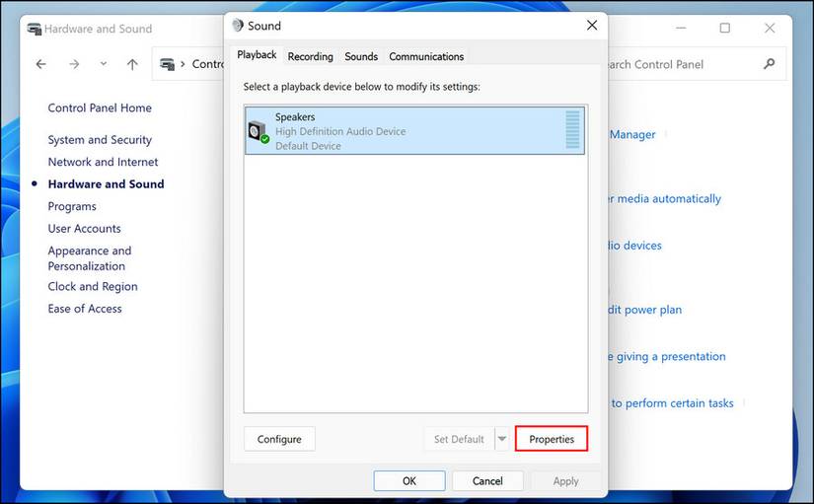Click the 'giving a presentation' link
Image resolution: width=814 pixels, height=504 pixels.
(x=667, y=357)
